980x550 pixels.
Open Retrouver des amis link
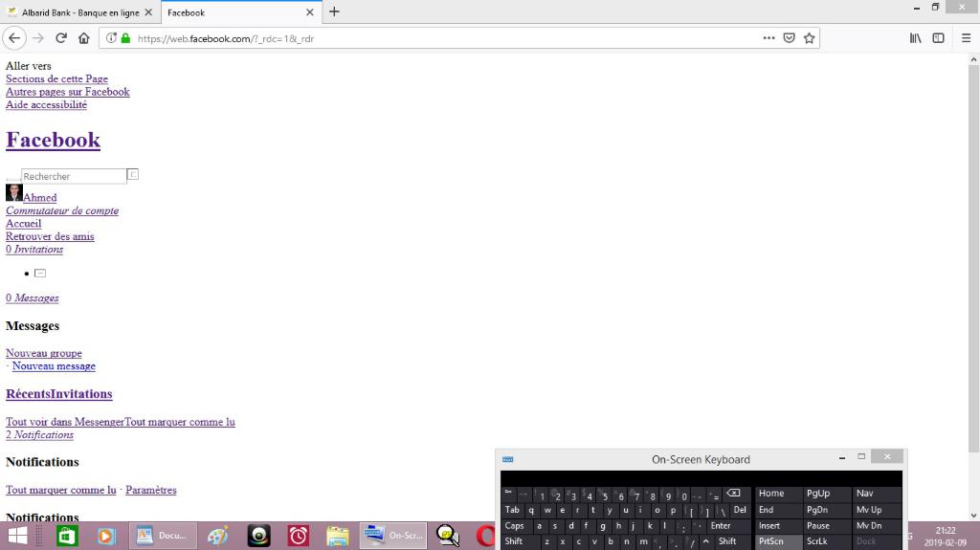tap(50, 236)
